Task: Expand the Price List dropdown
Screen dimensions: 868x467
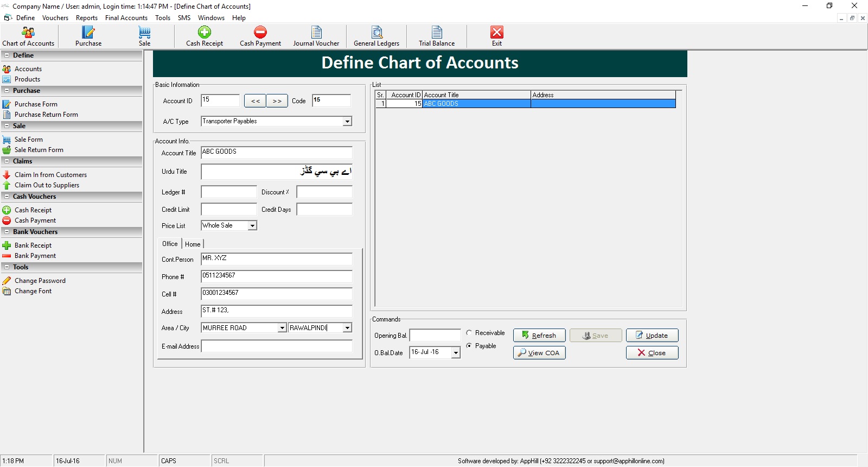Action: pos(252,226)
